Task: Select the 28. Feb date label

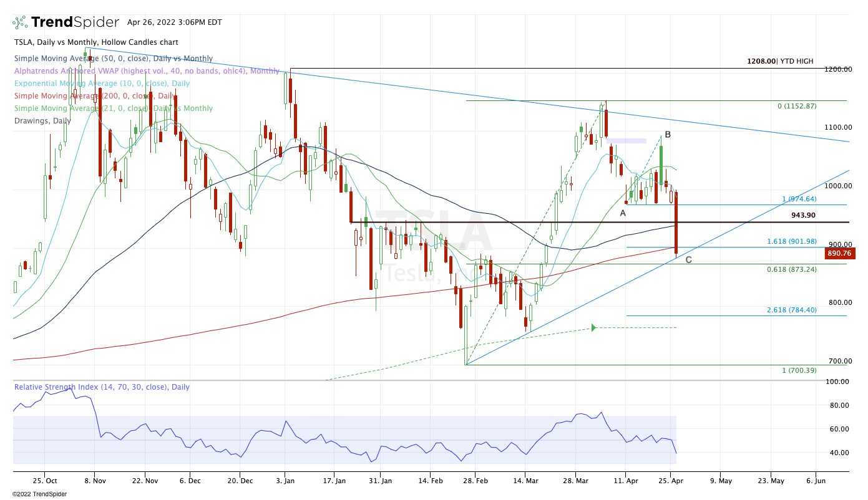Action: point(475,481)
